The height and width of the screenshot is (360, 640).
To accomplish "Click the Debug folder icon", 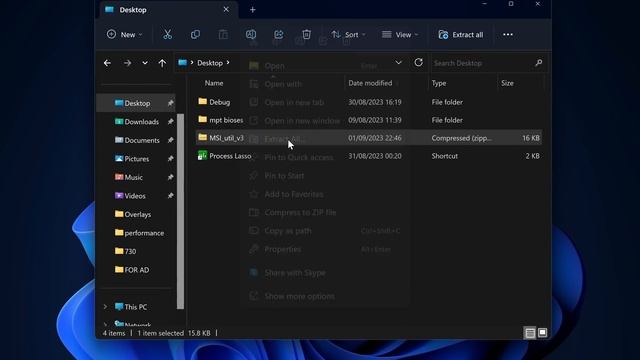I will tap(202, 101).
